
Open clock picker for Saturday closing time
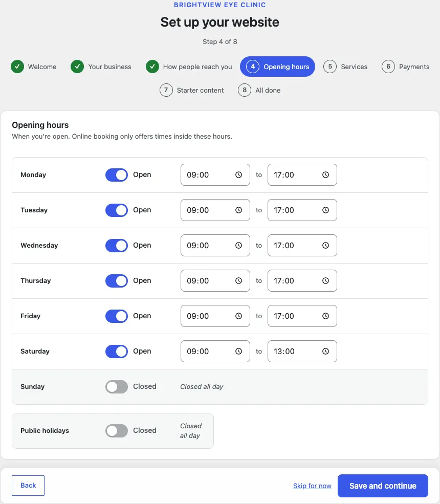coord(325,352)
